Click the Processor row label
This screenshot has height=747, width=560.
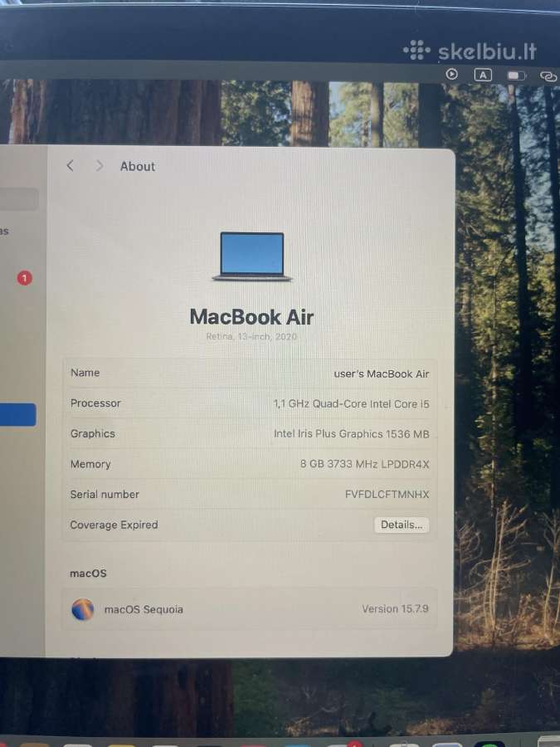tap(95, 403)
